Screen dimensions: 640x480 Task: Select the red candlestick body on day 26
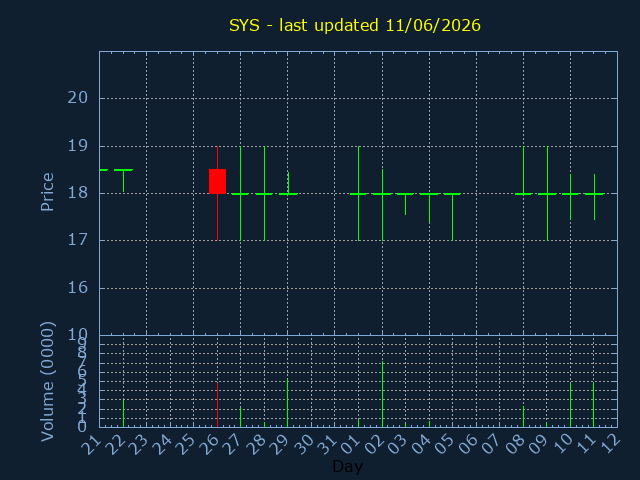coord(218,181)
